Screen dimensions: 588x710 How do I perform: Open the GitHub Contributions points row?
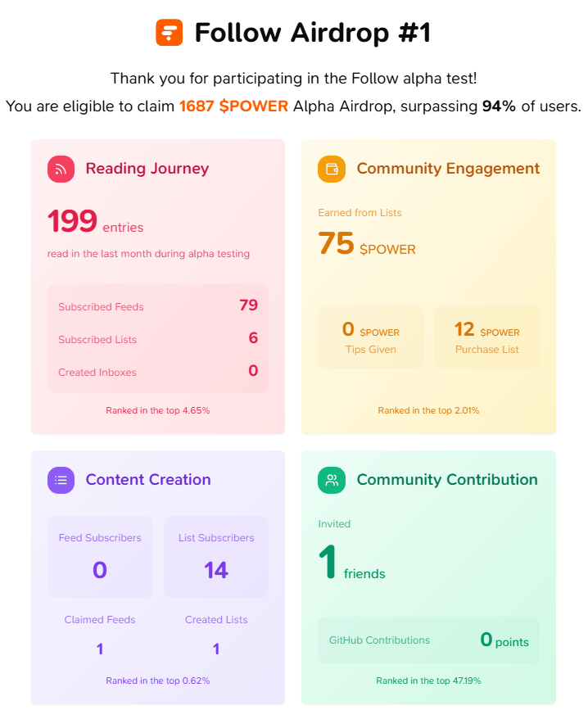pyautogui.click(x=428, y=640)
